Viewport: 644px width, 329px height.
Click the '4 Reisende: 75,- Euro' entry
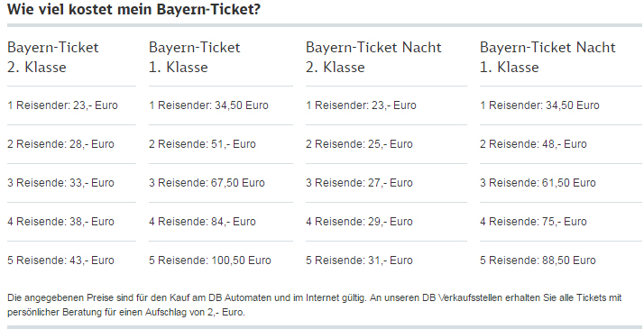click(x=533, y=222)
